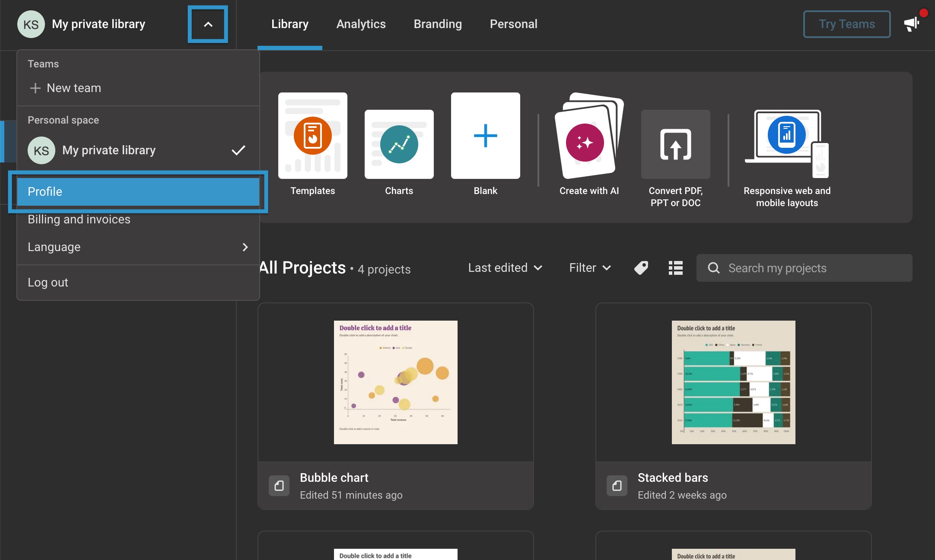Screen dimensions: 935x560
Task: Open the Last edited sort dropdown
Action: (505, 268)
